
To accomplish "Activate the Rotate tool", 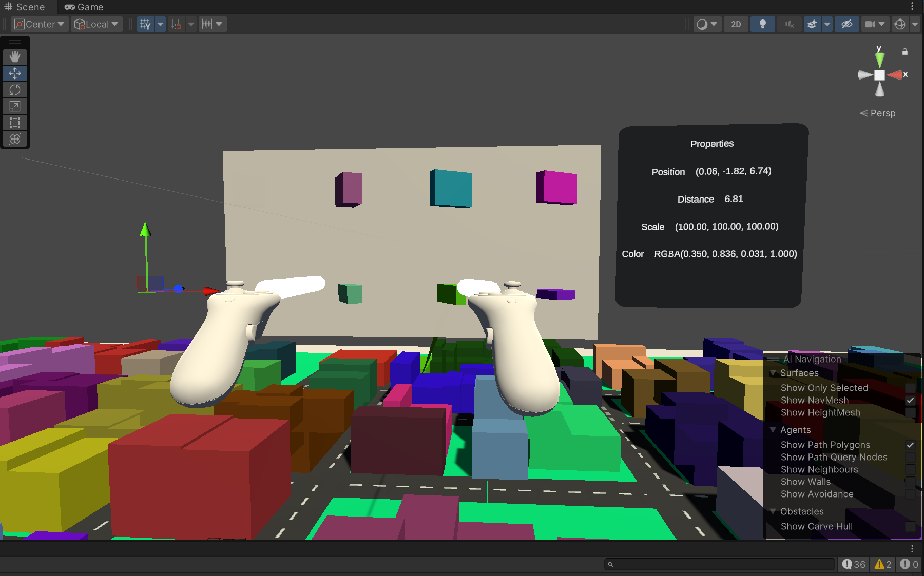I will 15,90.
